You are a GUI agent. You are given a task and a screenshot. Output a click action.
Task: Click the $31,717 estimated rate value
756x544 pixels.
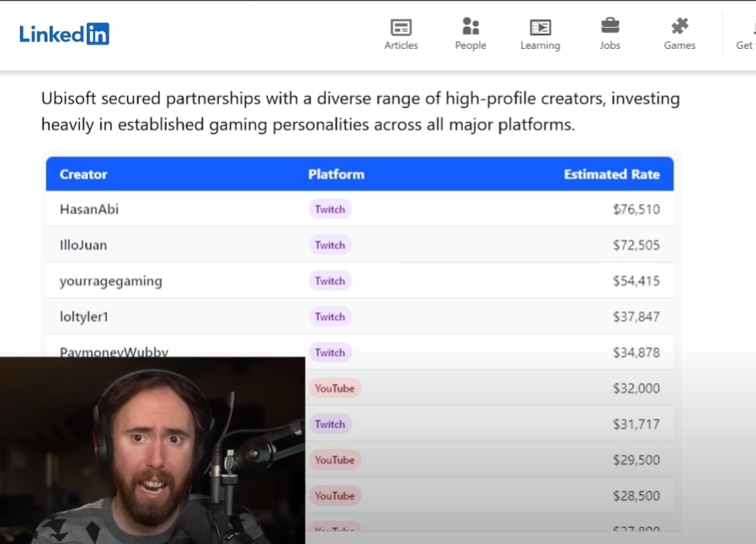tap(636, 424)
